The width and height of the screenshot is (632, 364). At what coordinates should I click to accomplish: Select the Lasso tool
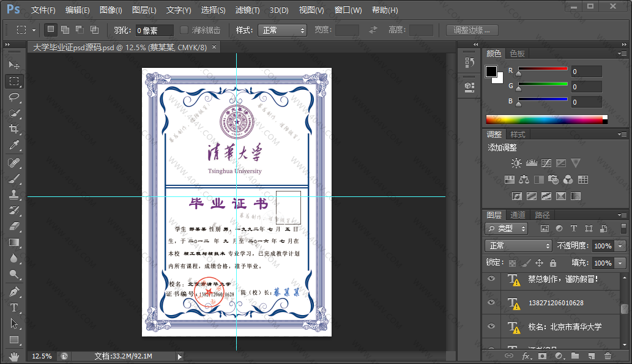coord(14,97)
